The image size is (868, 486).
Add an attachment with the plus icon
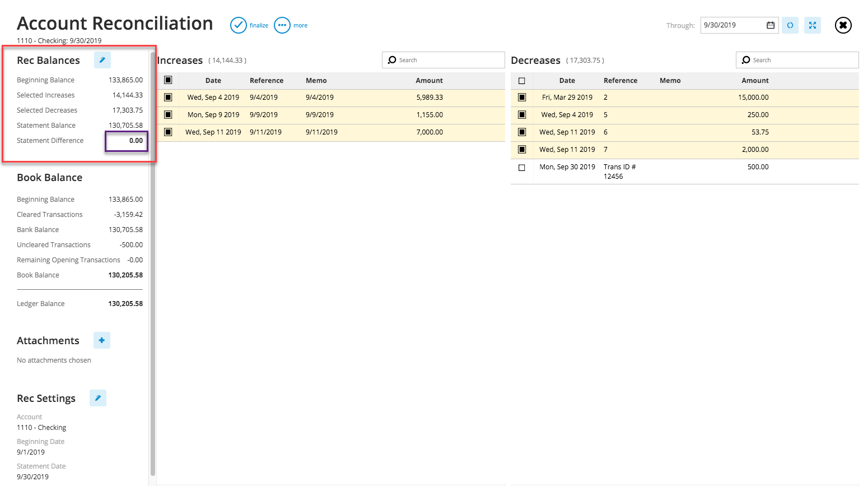tap(102, 340)
